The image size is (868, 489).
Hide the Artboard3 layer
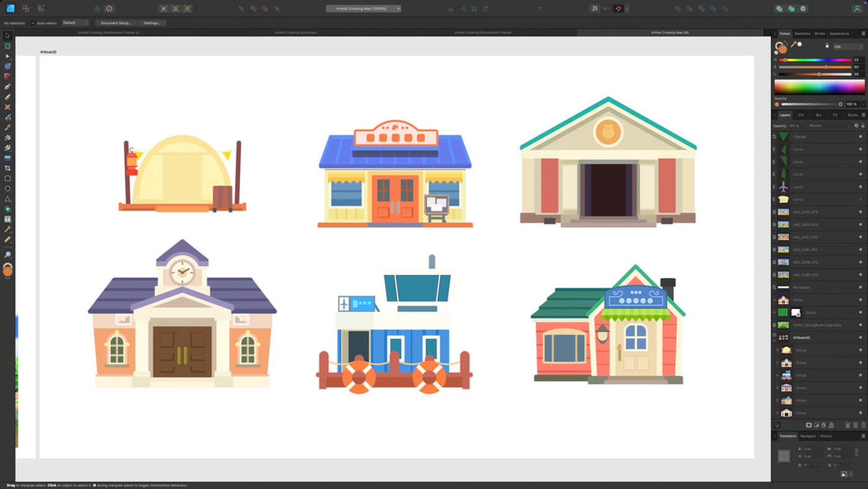point(860,338)
